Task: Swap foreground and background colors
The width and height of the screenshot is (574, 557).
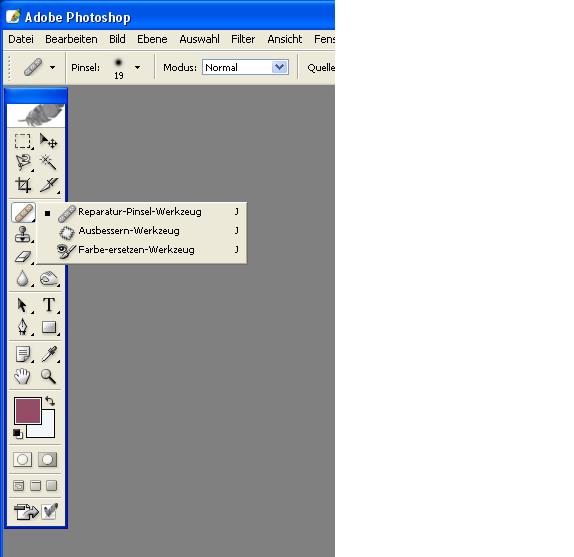Action: point(50,401)
